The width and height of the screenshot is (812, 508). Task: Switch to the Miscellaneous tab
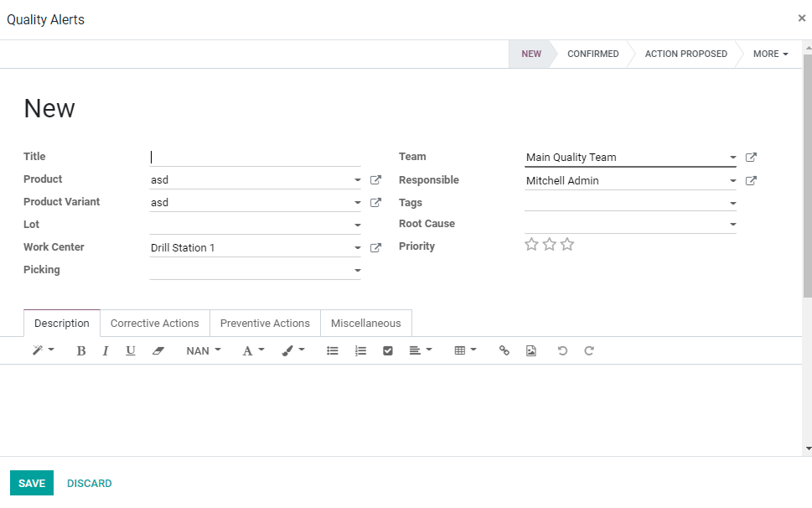coord(365,323)
